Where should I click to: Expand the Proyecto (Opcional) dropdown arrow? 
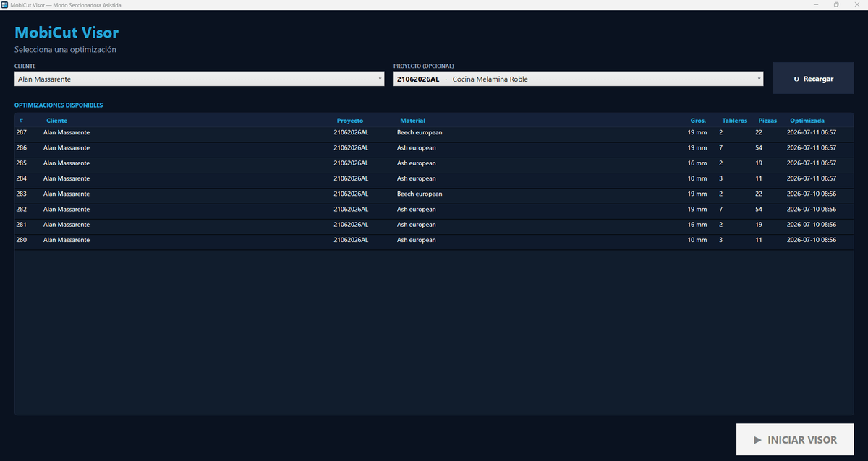(x=759, y=79)
